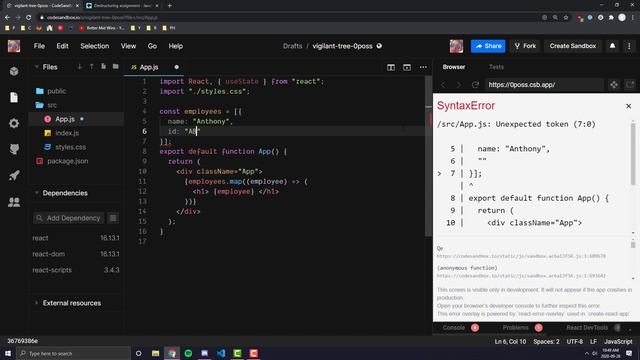This screenshot has width=640, height=360.
Task: Open preview in new window icon
Action: [x=630, y=84]
